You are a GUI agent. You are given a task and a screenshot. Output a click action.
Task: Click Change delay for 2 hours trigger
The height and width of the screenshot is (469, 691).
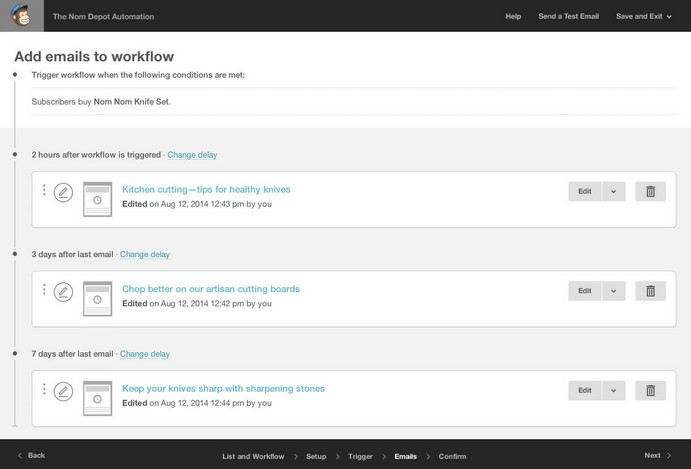point(192,155)
